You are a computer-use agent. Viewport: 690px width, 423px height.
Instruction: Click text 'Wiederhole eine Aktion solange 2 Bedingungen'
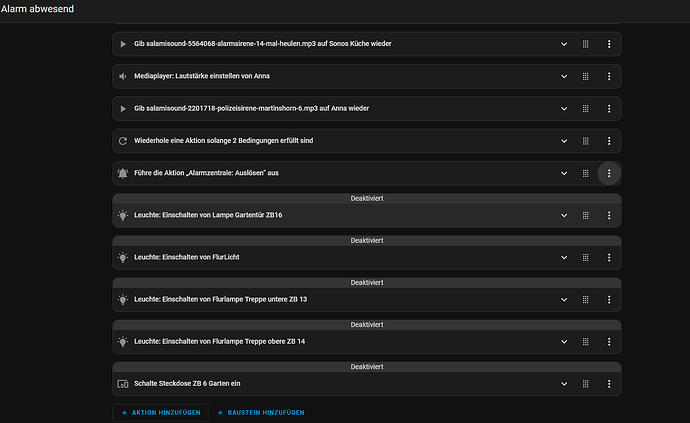click(x=206, y=140)
